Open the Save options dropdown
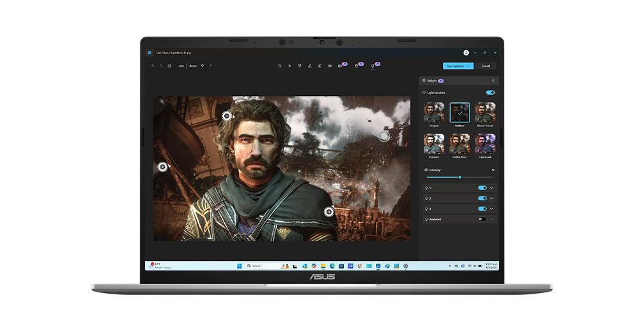The height and width of the screenshot is (322, 644). (x=458, y=66)
